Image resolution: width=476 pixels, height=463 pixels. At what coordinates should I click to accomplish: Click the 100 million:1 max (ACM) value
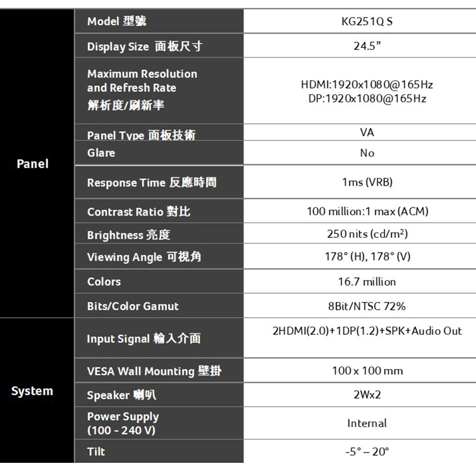(x=367, y=211)
